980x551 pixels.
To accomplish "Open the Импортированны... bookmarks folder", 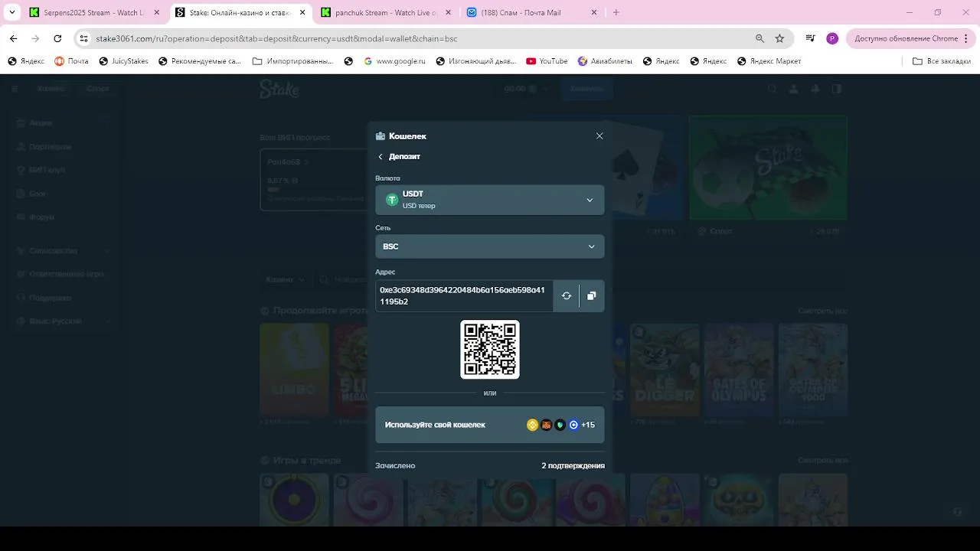I will click(292, 61).
